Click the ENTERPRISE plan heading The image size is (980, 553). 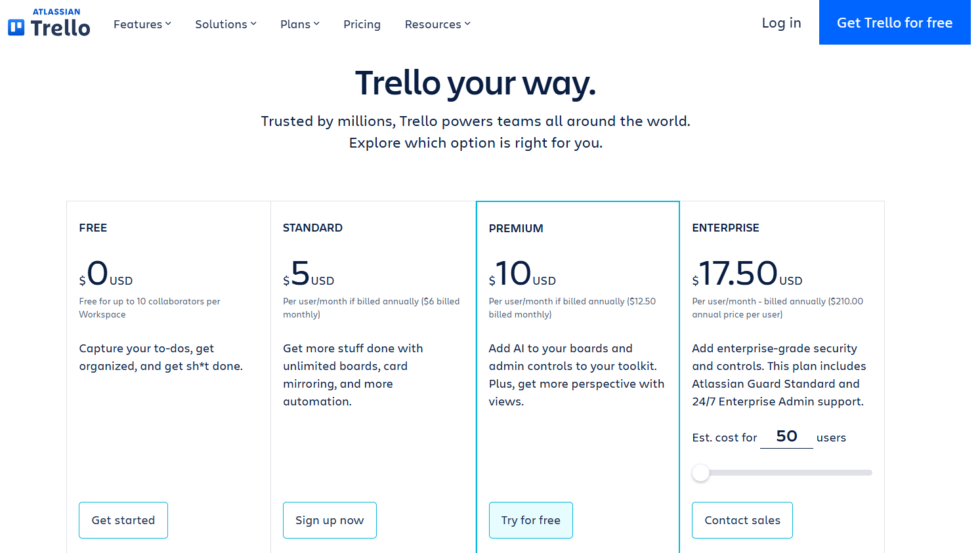pos(725,228)
